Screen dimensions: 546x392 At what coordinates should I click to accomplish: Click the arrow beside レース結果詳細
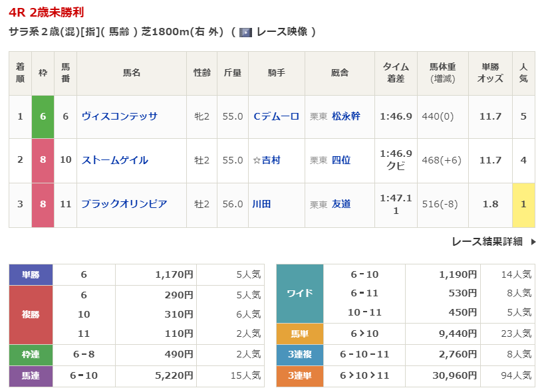[533, 242]
